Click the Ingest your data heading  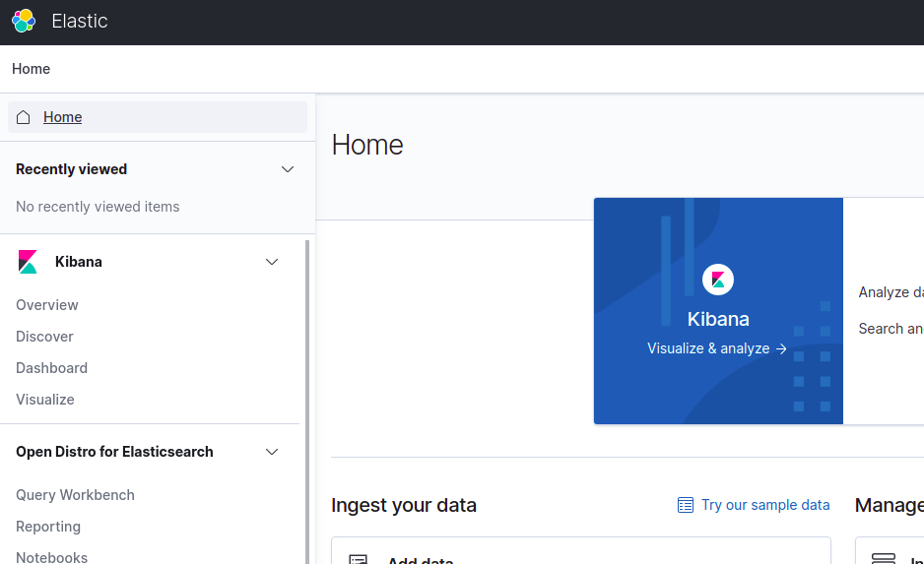pos(404,505)
